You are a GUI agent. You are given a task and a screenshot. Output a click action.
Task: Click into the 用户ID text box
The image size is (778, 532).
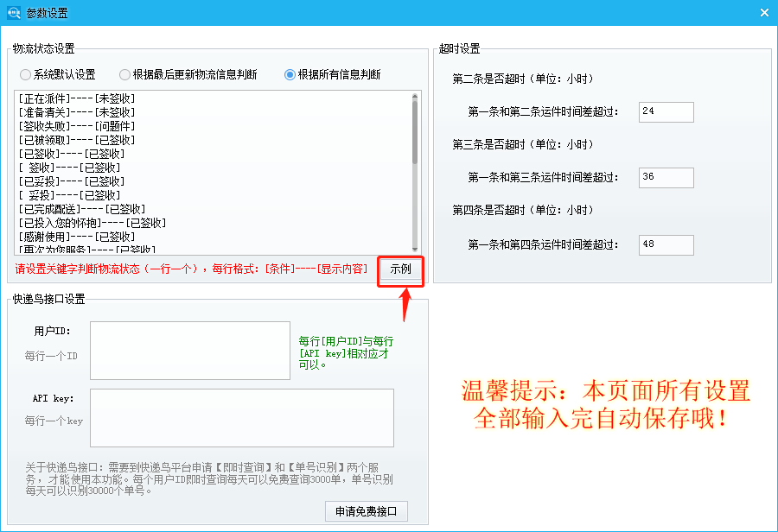pyautogui.click(x=189, y=350)
